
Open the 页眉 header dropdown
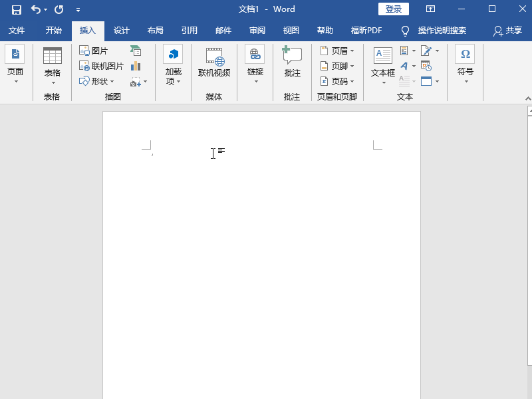[x=337, y=51]
